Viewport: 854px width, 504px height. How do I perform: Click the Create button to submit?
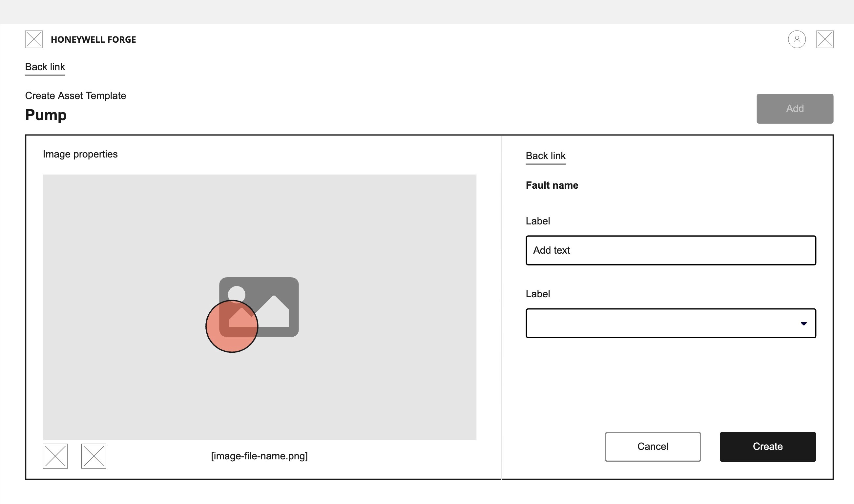pyautogui.click(x=768, y=446)
